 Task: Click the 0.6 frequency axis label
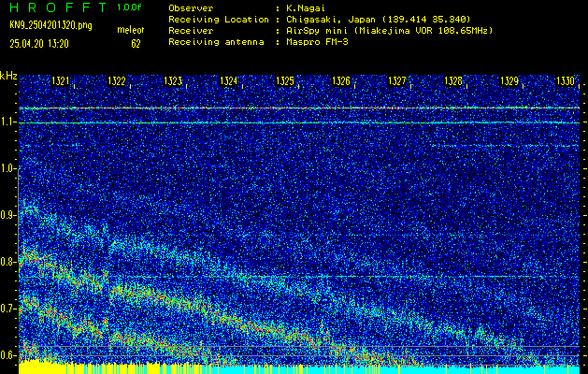point(7,355)
